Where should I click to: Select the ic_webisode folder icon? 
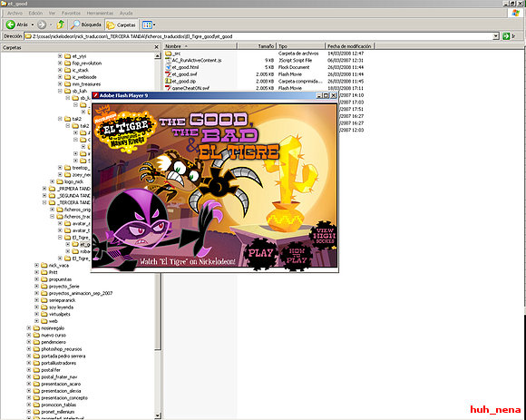coord(67,77)
